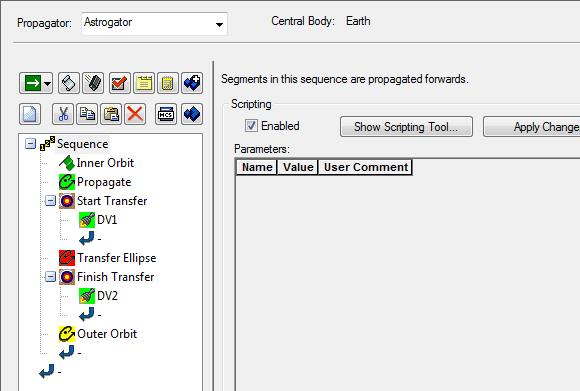Click the red X Delete icon
The width and height of the screenshot is (580, 391).
coord(135,114)
